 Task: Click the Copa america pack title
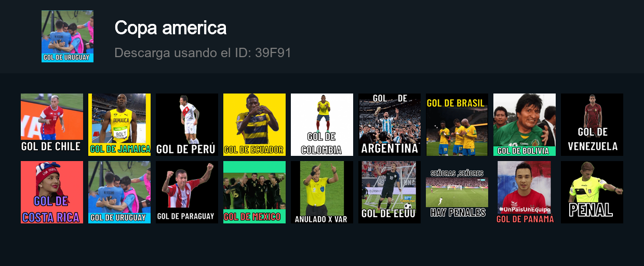click(x=170, y=28)
